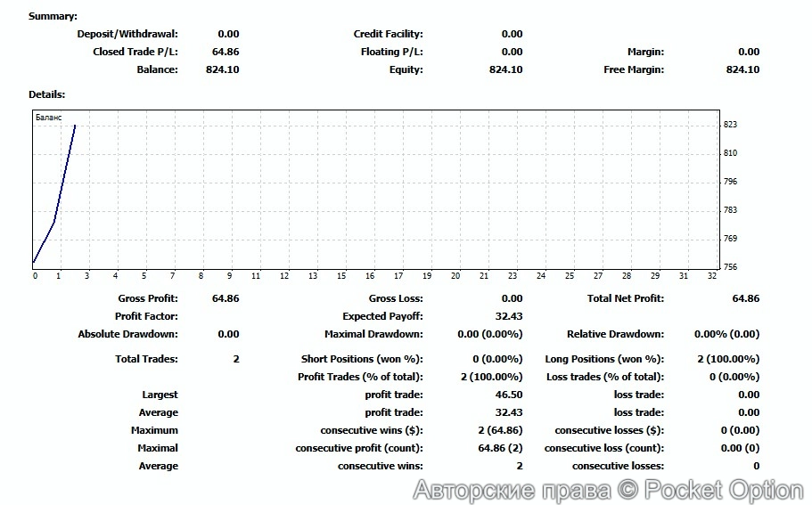Click the 32 tick on chart's bottom axis
812x505 pixels.
point(711,276)
